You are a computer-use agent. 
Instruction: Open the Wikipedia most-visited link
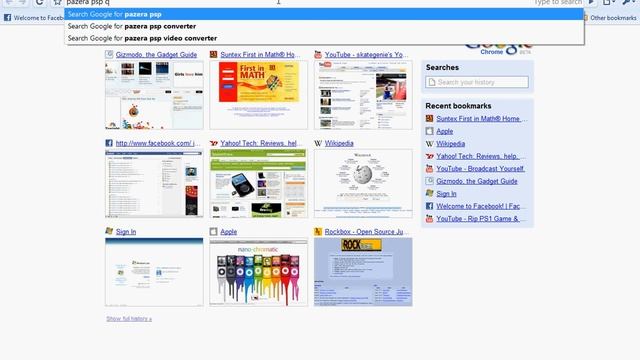coord(339,143)
